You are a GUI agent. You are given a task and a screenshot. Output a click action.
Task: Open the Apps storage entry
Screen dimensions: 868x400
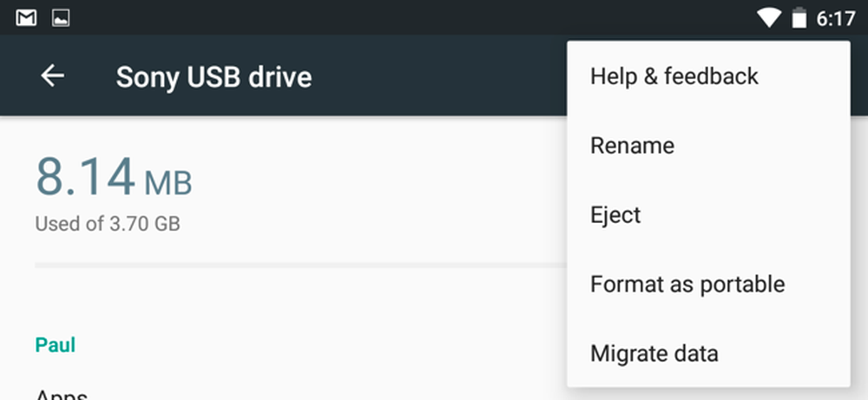(62, 394)
